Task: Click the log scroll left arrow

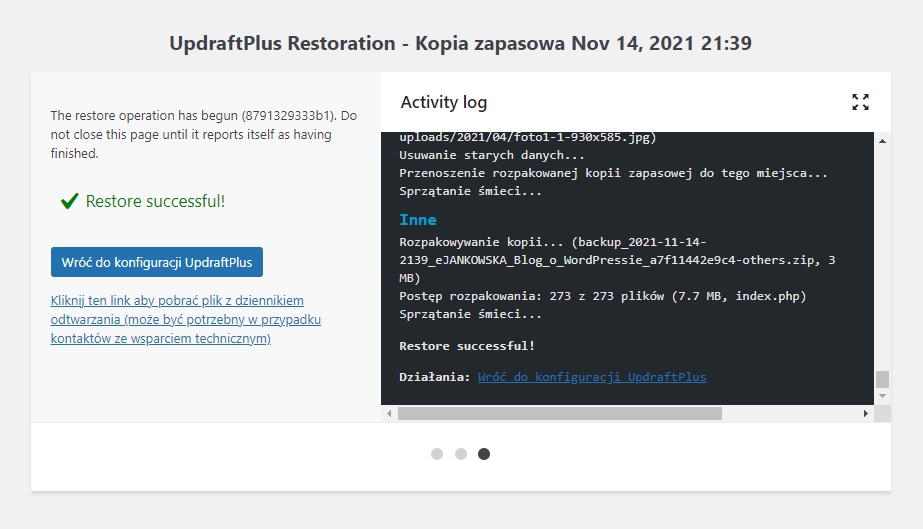Action: (x=389, y=414)
